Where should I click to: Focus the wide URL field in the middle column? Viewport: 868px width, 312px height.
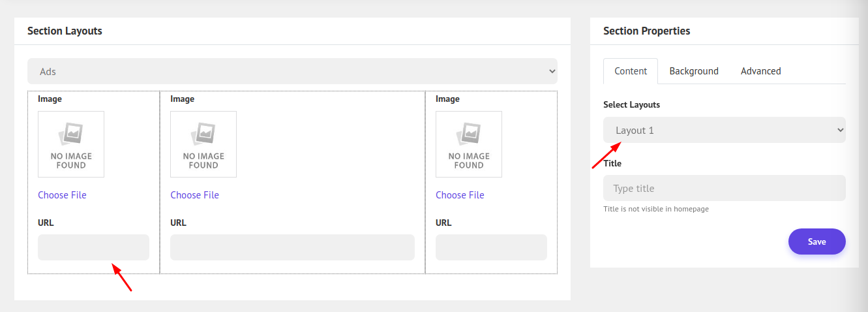pos(292,247)
